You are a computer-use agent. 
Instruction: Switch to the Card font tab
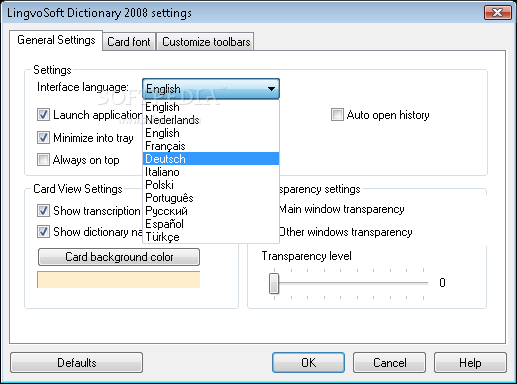click(129, 42)
